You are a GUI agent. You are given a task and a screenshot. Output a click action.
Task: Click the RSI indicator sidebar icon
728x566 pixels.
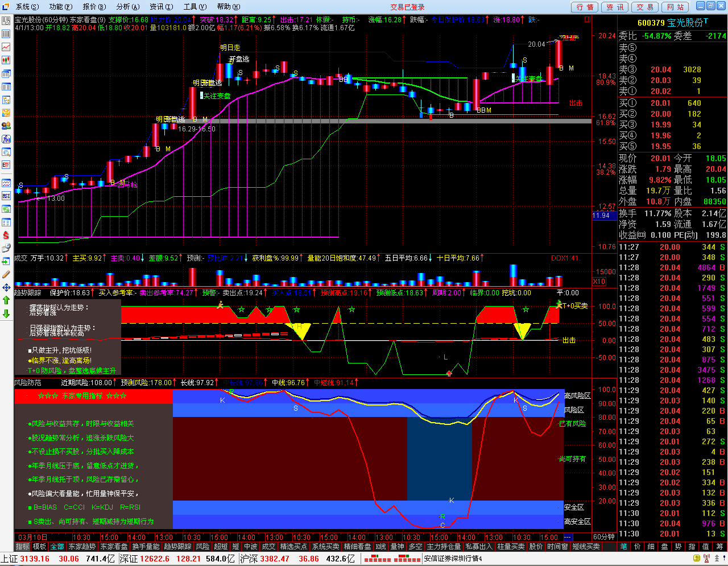click(6, 196)
